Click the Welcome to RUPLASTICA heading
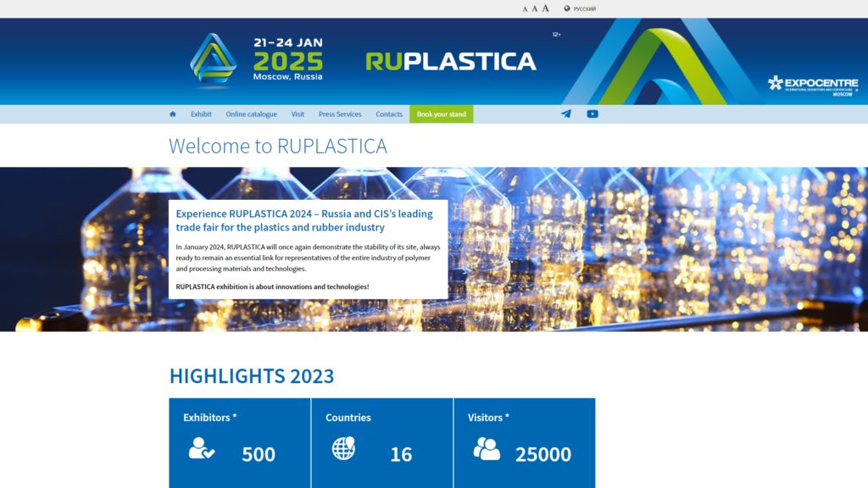 [278, 146]
